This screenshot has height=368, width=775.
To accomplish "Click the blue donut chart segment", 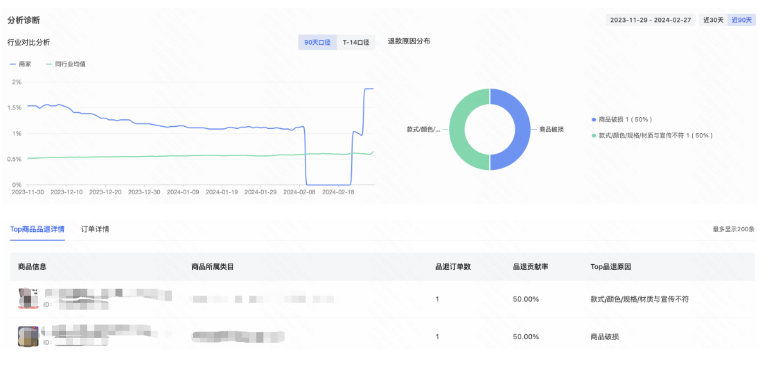I will point(522,129).
